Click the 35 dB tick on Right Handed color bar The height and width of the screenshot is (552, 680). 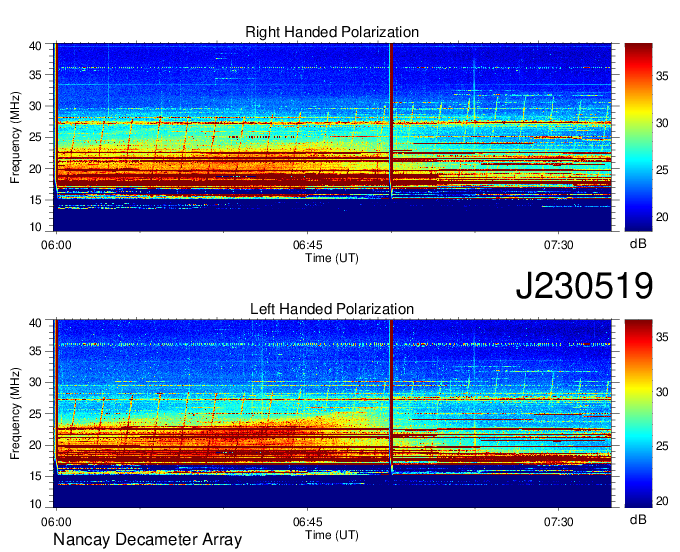pos(662,76)
